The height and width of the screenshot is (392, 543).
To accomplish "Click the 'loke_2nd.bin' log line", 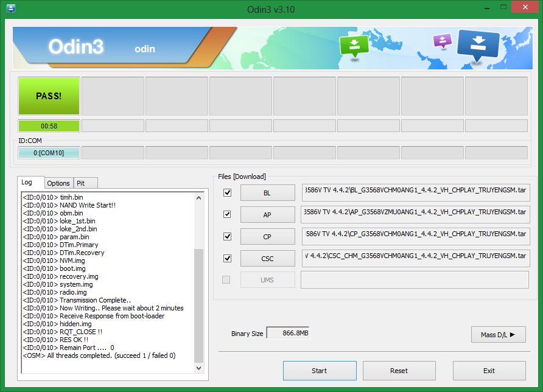I will tap(60, 229).
